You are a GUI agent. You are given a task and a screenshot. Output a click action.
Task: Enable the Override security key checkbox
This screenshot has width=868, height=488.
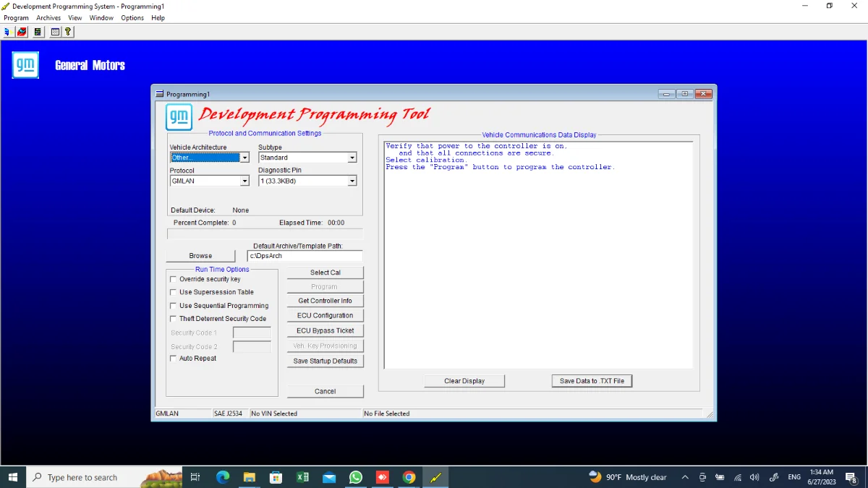pyautogui.click(x=173, y=279)
